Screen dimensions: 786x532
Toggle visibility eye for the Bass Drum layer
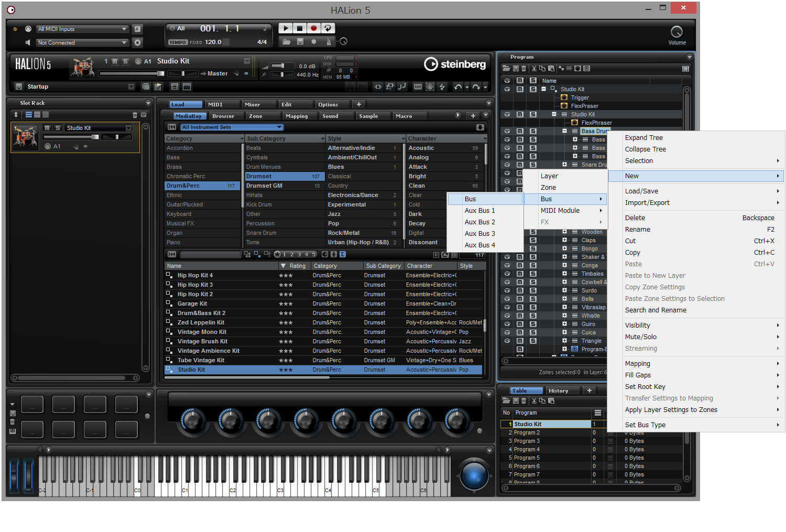point(507,131)
